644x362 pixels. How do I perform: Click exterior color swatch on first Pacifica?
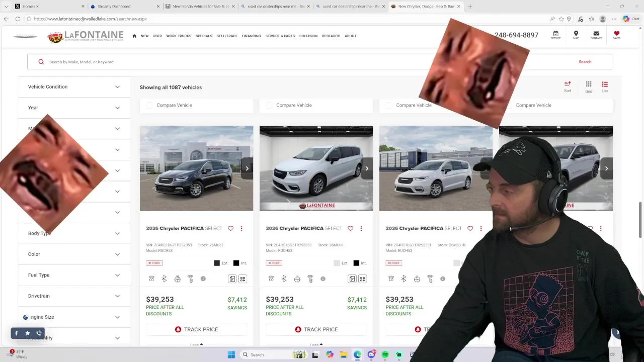(x=217, y=263)
